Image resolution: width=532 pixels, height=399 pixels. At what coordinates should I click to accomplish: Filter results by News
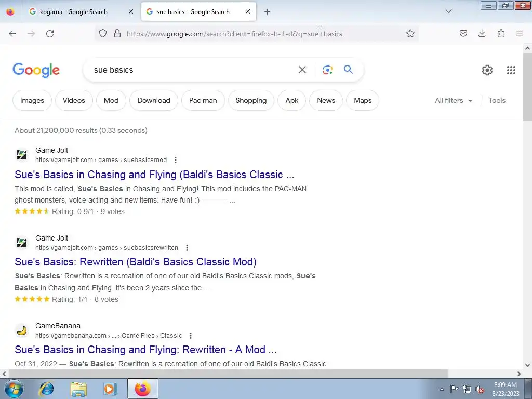pyautogui.click(x=326, y=100)
